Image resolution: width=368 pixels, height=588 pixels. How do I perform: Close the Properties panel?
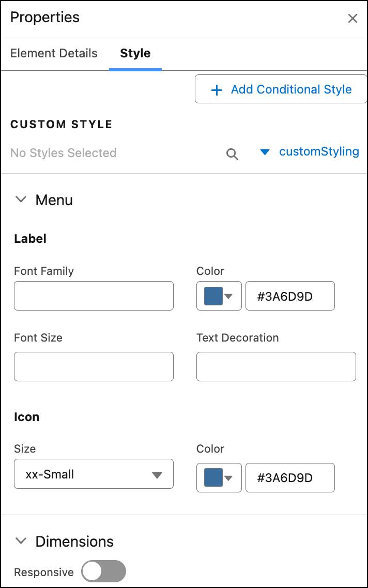[352, 18]
